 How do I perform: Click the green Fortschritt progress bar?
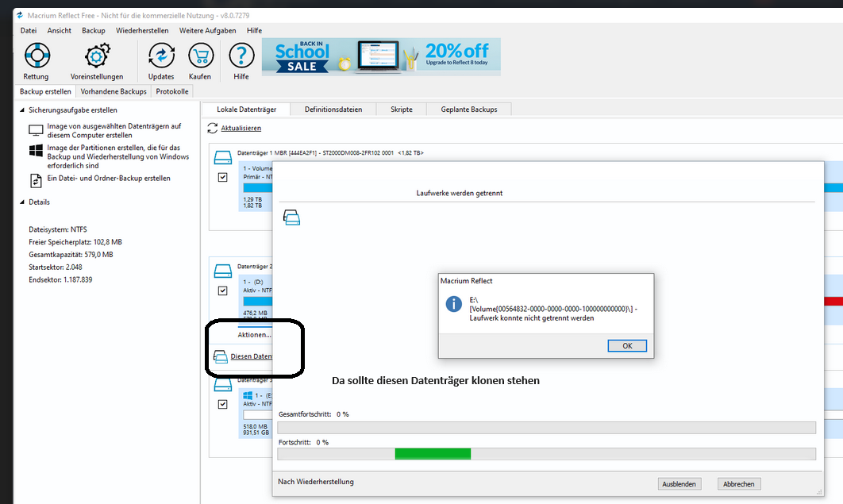pos(433,454)
